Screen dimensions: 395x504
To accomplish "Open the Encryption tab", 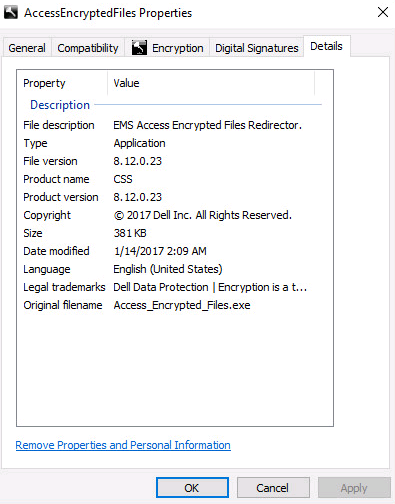I will (x=167, y=48).
